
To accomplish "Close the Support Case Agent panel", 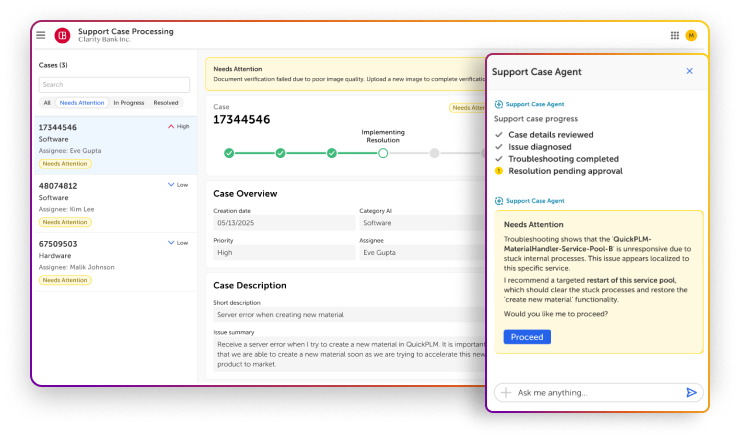I will click(689, 72).
